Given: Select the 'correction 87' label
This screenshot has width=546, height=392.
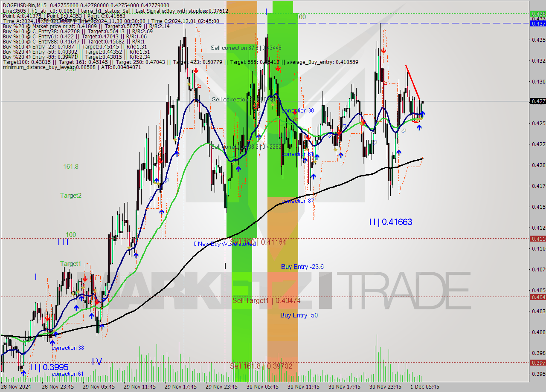Looking at the screenshot, I should point(298,201).
